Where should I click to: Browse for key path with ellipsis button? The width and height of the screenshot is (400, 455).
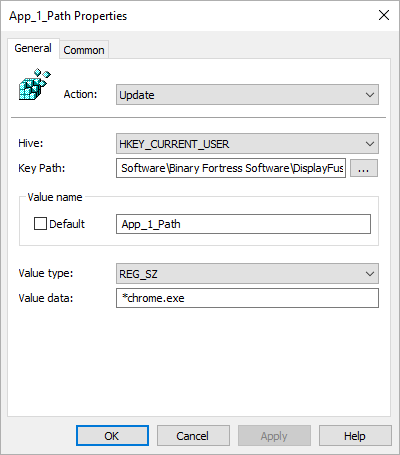(364, 168)
